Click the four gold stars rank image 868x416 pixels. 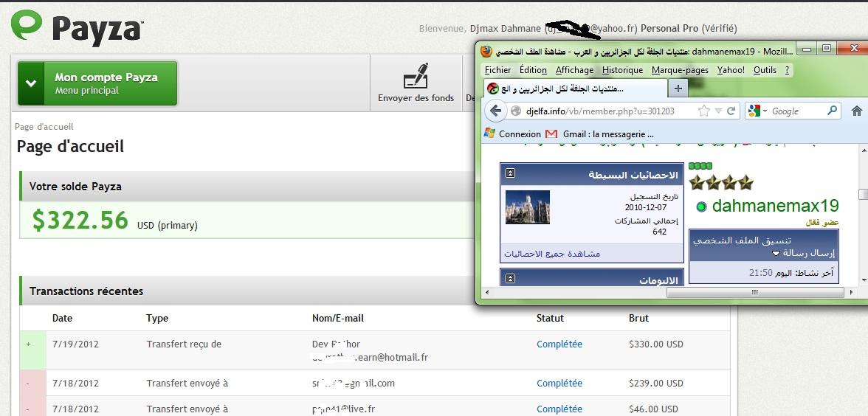coord(721,182)
